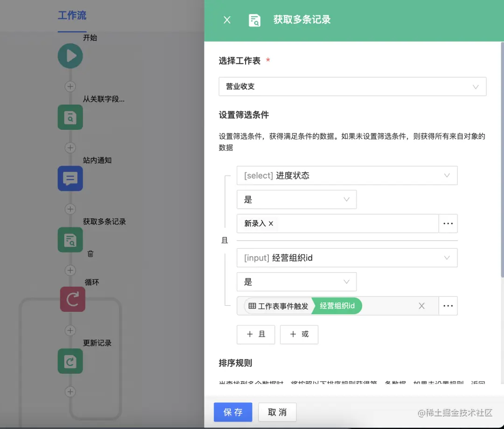The width and height of the screenshot is (504, 429).
Task: Open the 站内通知 notification node
Action: click(x=70, y=178)
